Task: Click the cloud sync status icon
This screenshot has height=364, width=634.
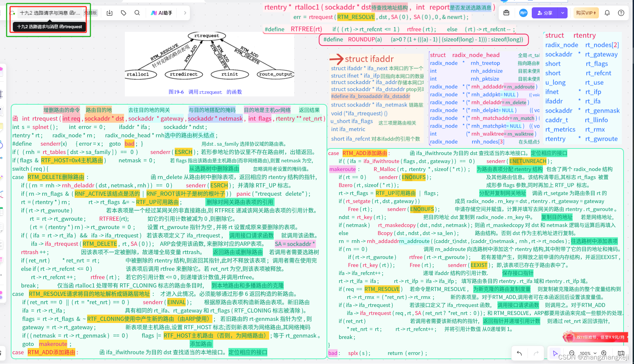Action: tap(13, 13)
